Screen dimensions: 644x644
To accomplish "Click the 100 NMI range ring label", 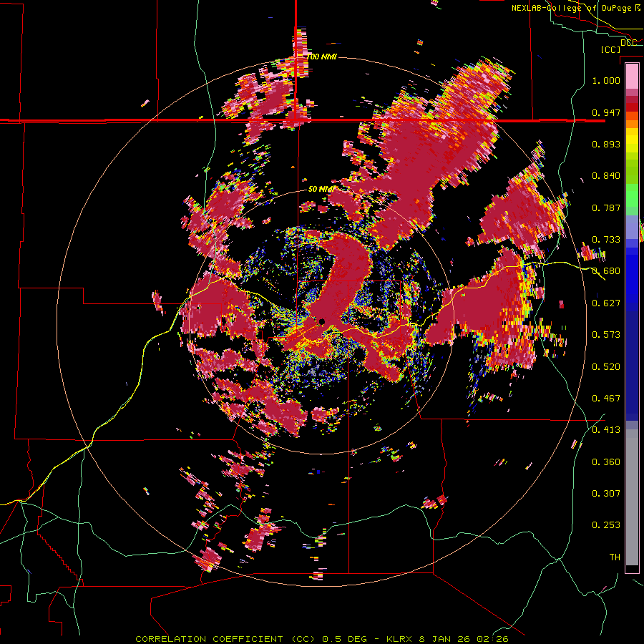I will 322,57.
